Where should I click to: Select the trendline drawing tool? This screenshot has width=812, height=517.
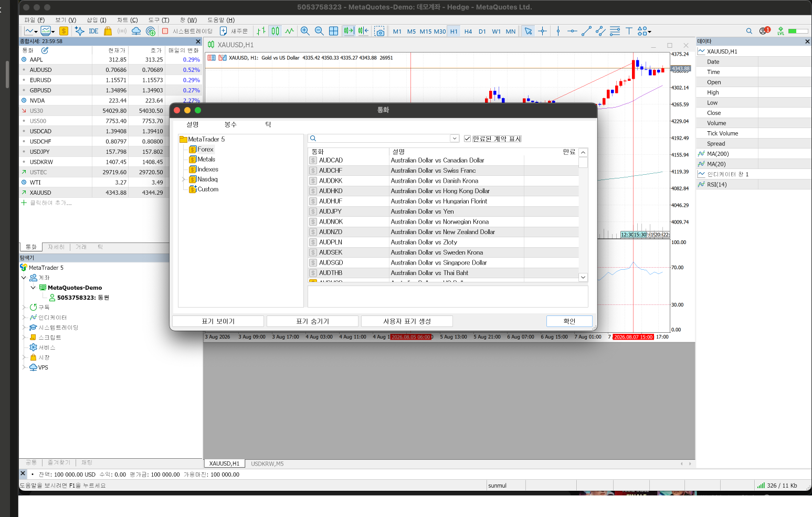click(586, 31)
